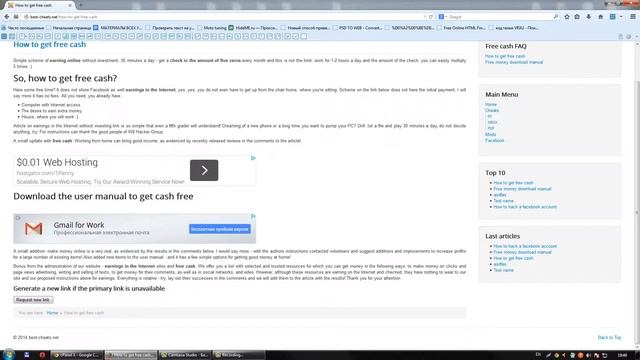Bookmark this page with the star icon
This screenshot has height=360, width=640.
pyautogui.click(x=567, y=17)
